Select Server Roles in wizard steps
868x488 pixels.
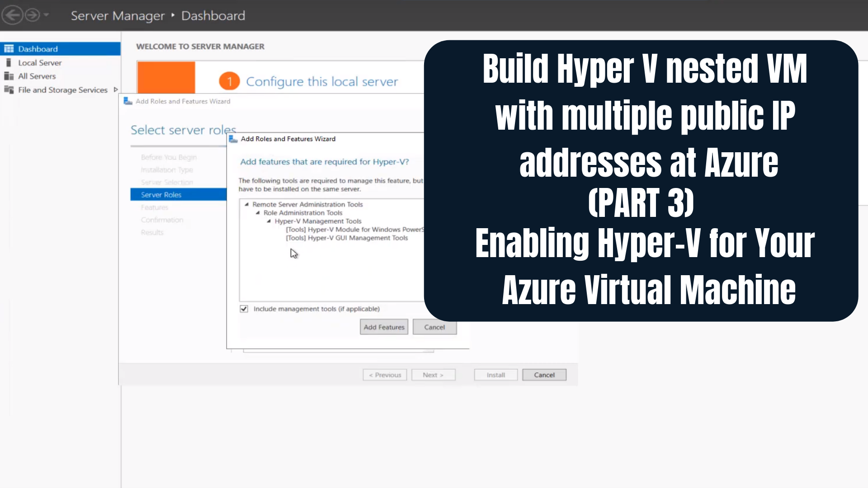click(x=161, y=194)
